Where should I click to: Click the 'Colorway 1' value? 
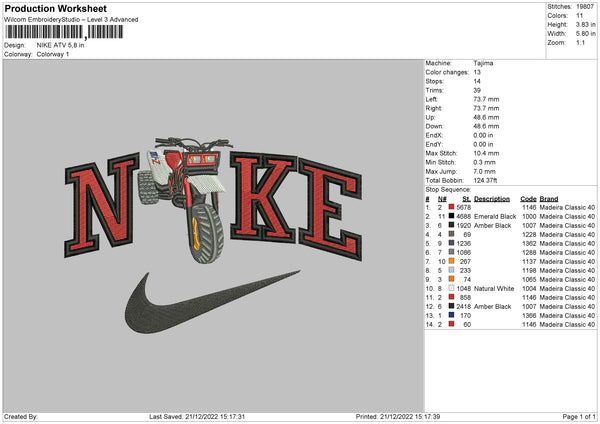[53, 54]
